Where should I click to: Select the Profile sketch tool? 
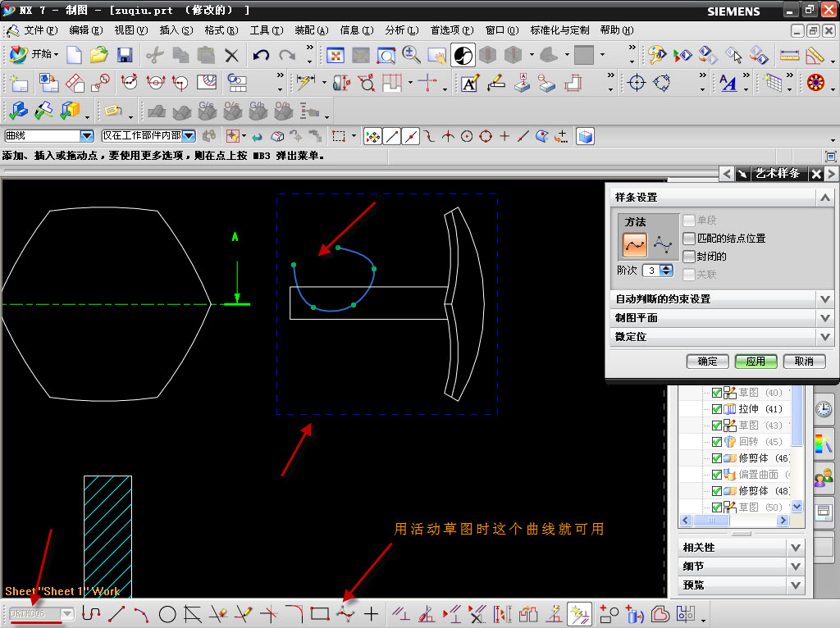tap(91, 613)
